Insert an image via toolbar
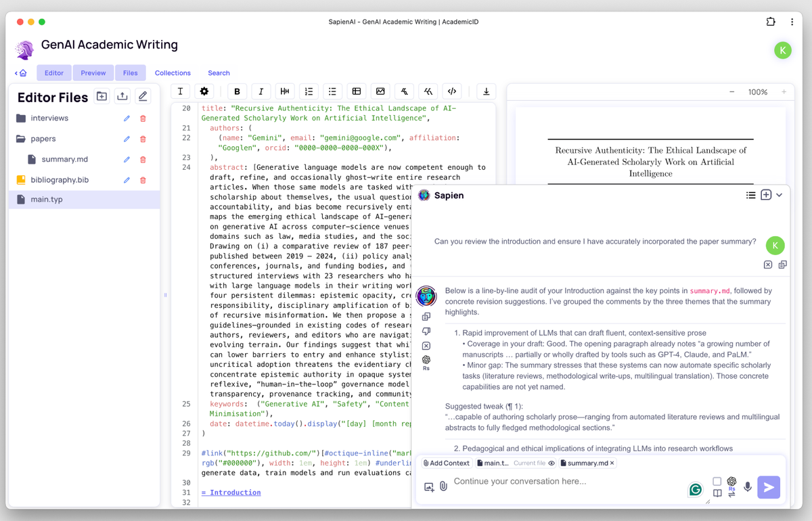This screenshot has height=521, width=812. (380, 91)
